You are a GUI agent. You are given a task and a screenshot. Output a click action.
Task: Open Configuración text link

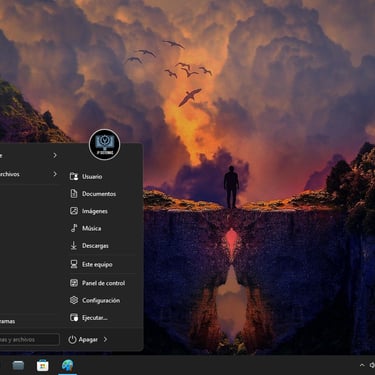point(101,300)
